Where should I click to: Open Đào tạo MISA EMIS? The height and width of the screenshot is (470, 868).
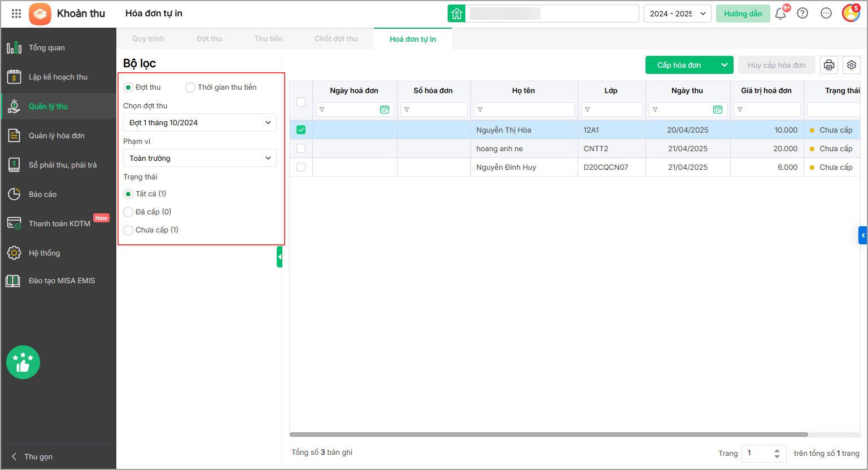tap(59, 280)
